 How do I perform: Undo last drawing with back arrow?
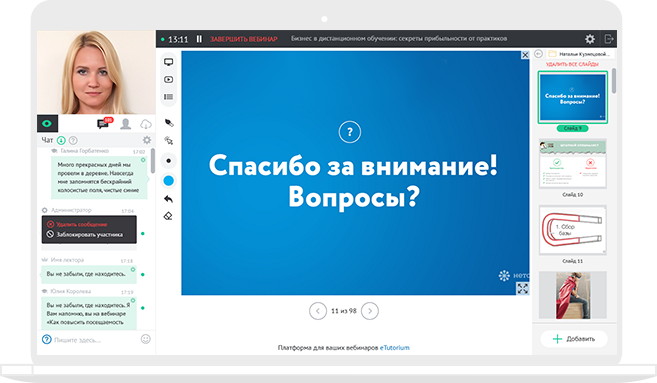[168, 199]
